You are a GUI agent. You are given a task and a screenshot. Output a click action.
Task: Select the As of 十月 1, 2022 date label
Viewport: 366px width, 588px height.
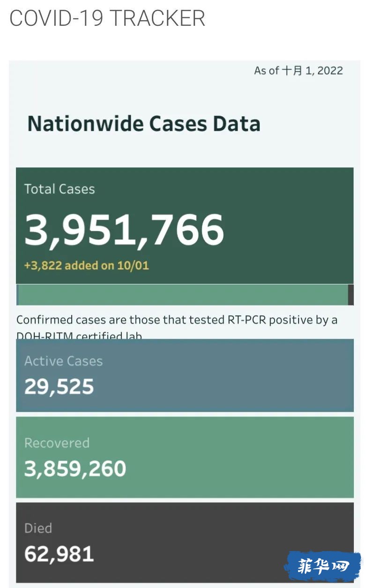point(299,71)
